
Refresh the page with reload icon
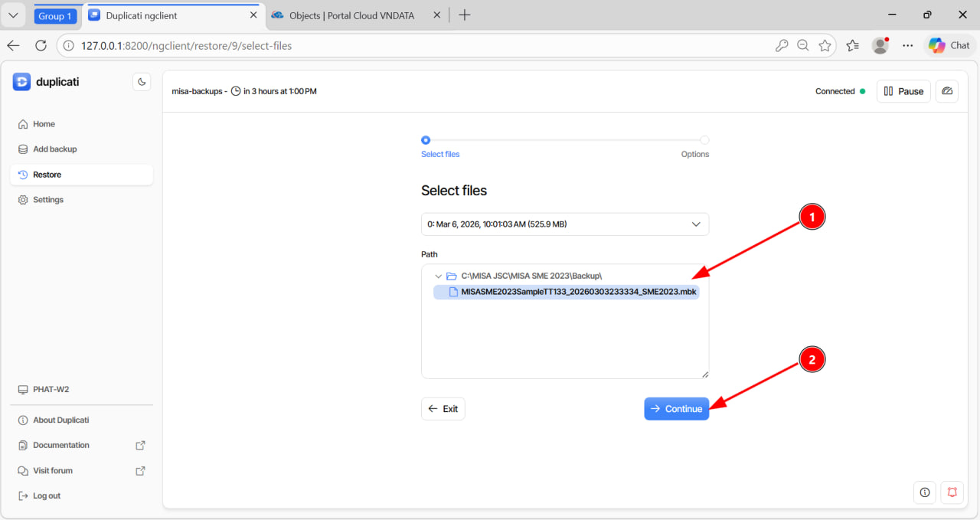40,46
